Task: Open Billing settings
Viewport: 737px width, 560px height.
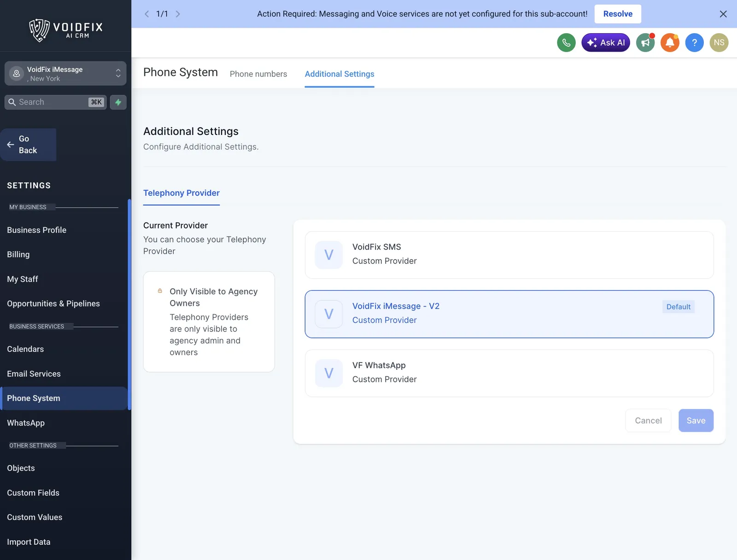Action: [x=18, y=254]
